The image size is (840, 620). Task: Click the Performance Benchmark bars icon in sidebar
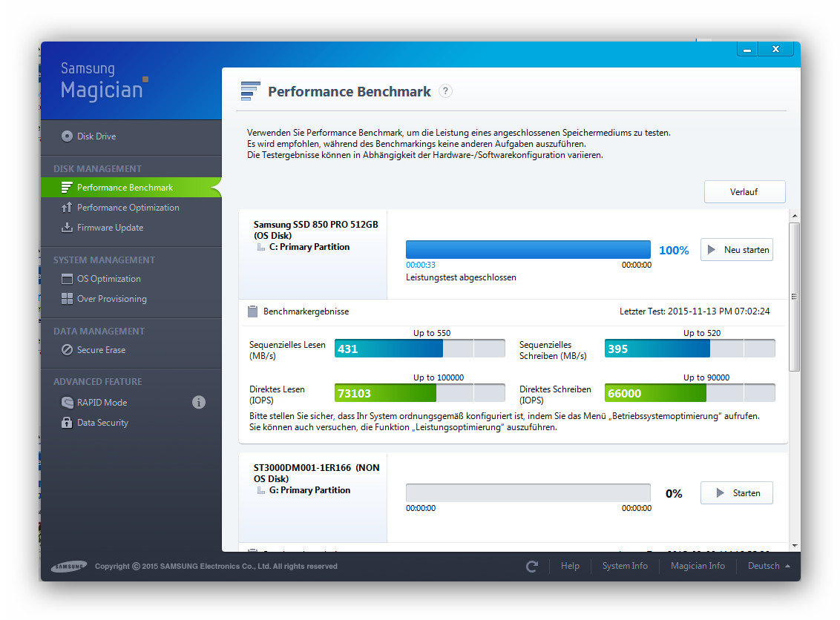pos(67,188)
